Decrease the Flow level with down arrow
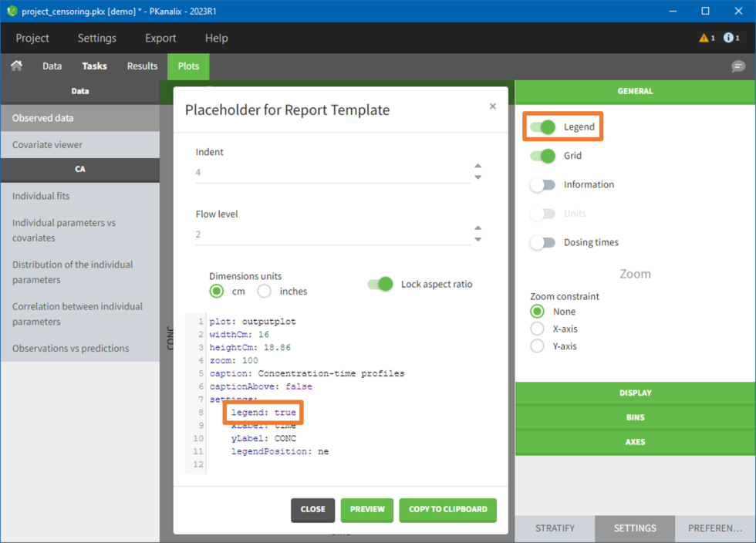The width and height of the screenshot is (756, 543). [478, 239]
